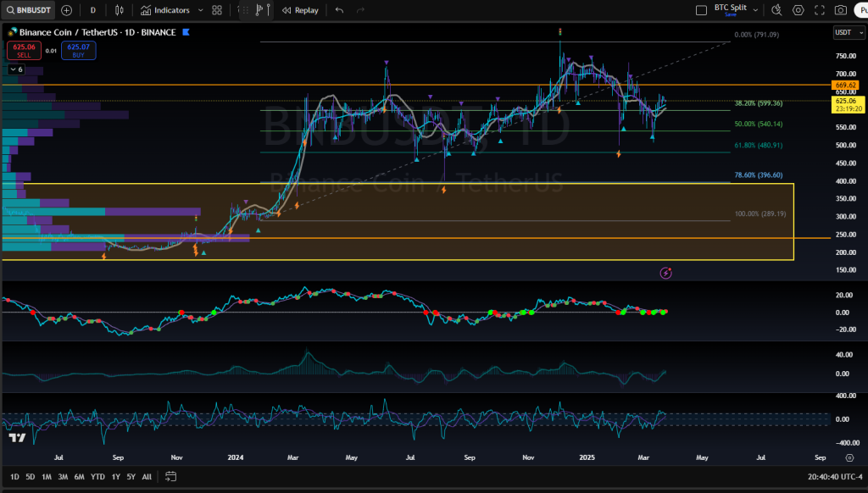Select the All time range
Viewport: 868px width, 493px height.
[147, 476]
